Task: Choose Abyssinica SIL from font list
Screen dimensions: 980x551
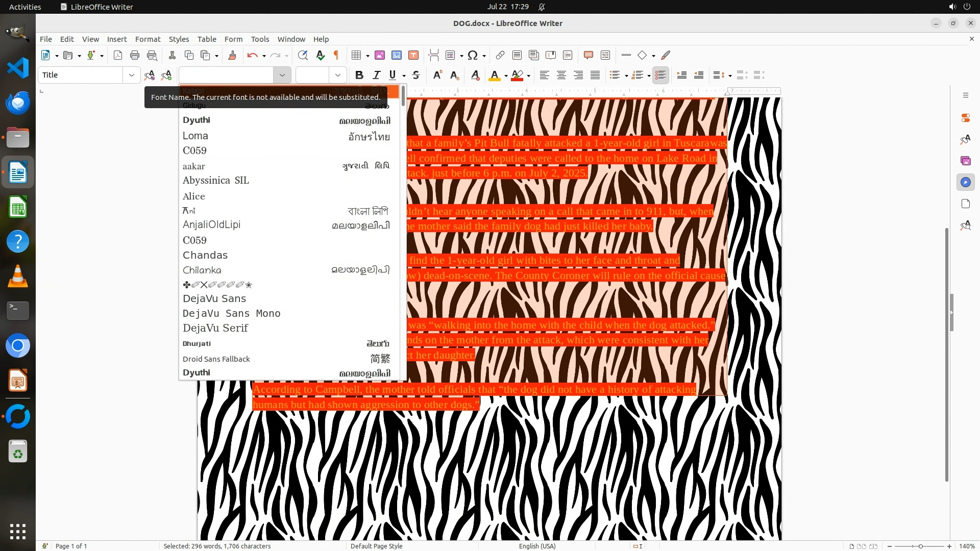Action: 215,180
